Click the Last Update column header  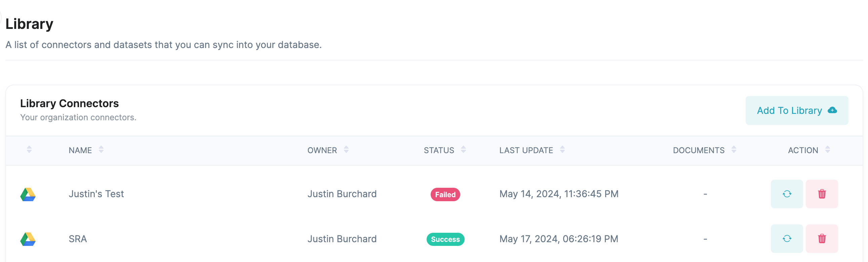point(526,150)
